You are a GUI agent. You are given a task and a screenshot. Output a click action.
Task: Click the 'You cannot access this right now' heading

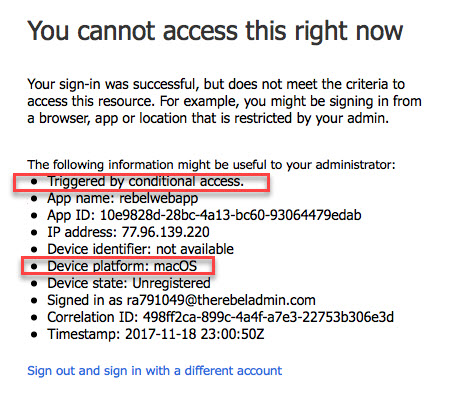tap(215, 31)
